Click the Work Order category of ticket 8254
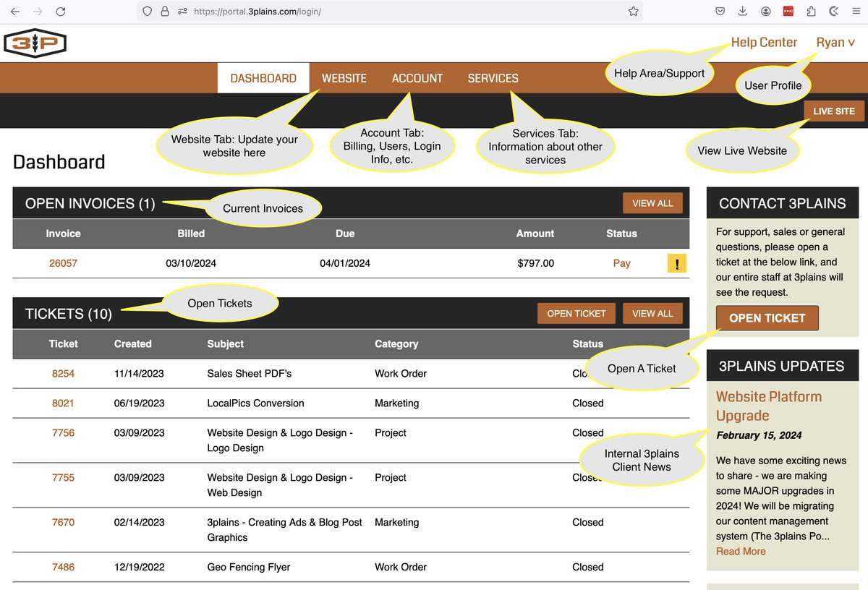This screenshot has height=590, width=868. coord(401,374)
